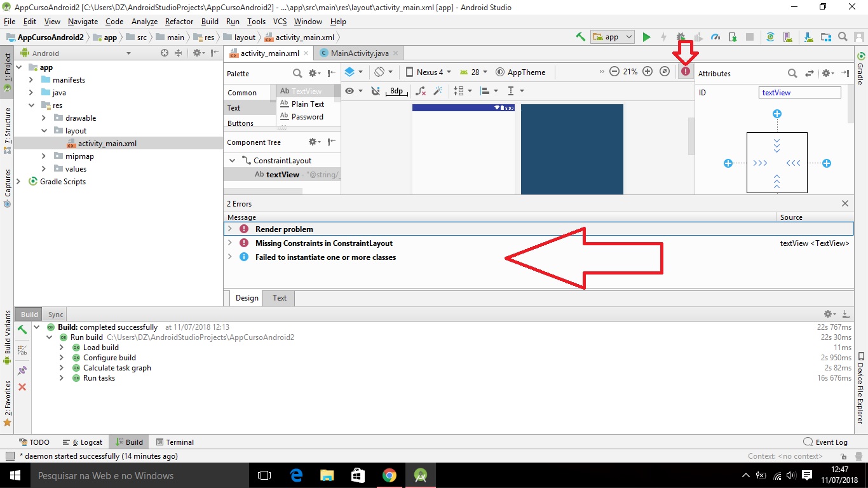This screenshot has height=488, width=868.
Task: Open Palette settings gear
Action: [314, 74]
